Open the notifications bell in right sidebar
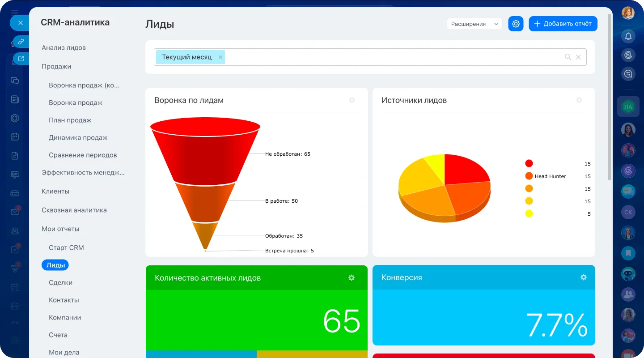The width and height of the screenshot is (644, 358). [x=628, y=36]
